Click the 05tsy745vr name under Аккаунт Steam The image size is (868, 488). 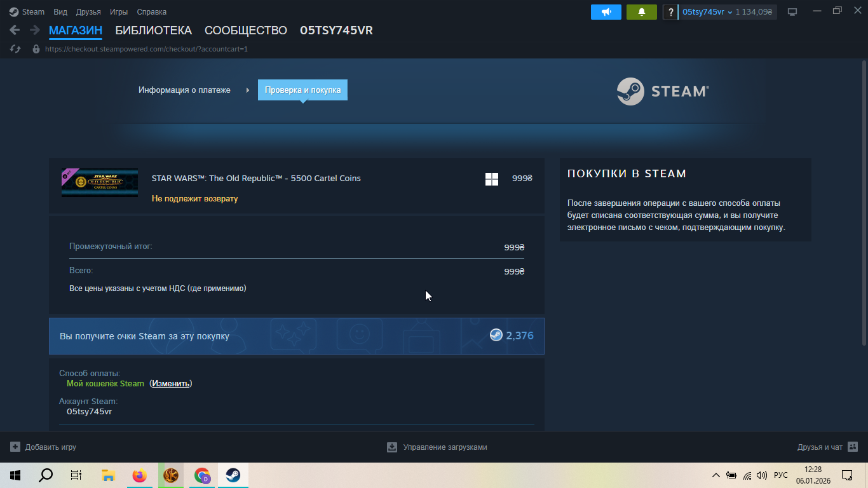pyautogui.click(x=90, y=411)
